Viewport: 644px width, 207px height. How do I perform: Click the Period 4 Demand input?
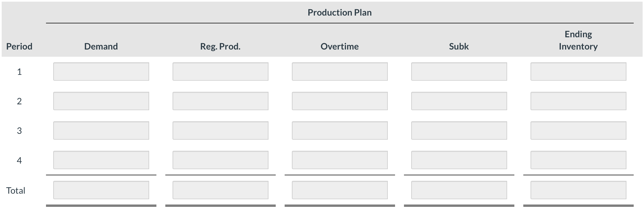[101, 160]
